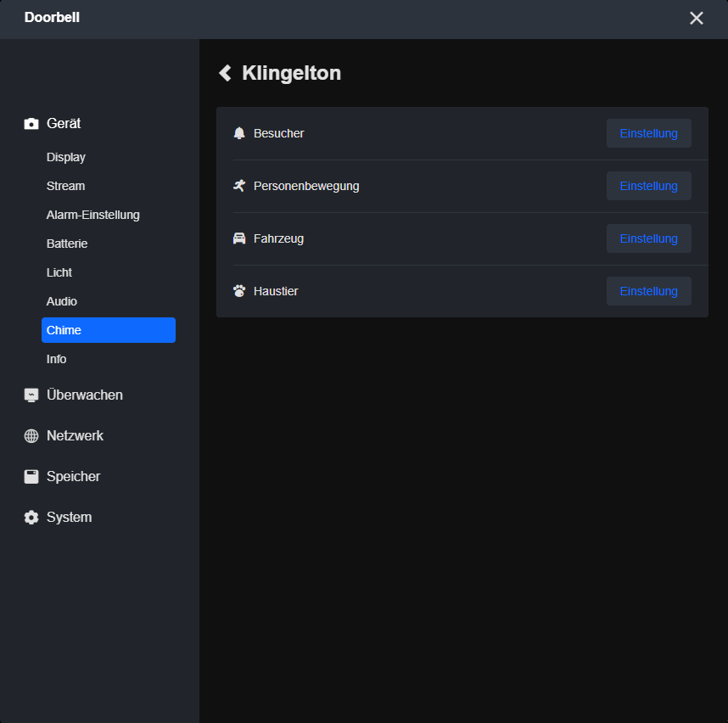728x723 pixels.
Task: Click the Personenbewegung row label
Action: point(306,186)
